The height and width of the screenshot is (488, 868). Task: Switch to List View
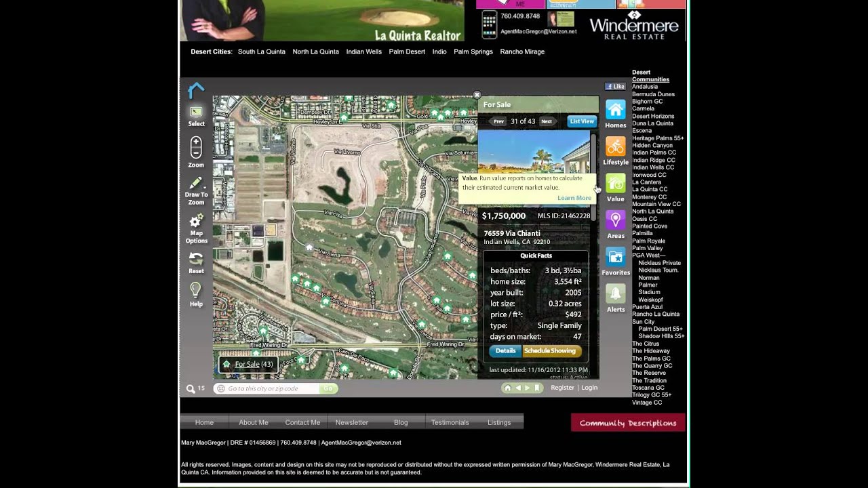(x=582, y=121)
